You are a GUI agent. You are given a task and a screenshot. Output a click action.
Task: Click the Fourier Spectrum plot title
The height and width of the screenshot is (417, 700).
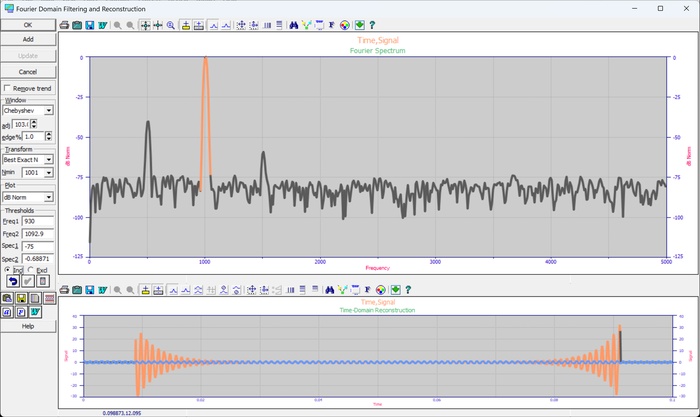378,50
